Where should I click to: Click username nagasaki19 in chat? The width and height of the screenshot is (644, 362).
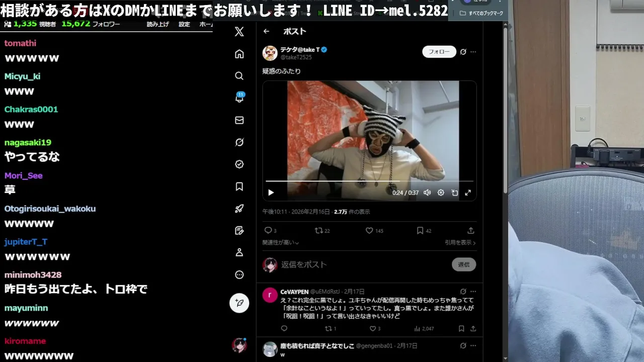point(28,142)
